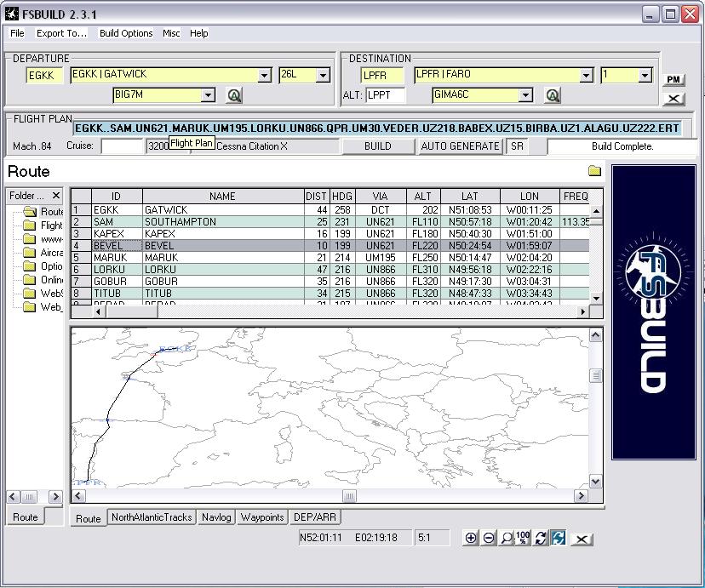Click the yellow folder icon beside Route heading
Image resolution: width=705 pixels, height=588 pixels.
click(x=594, y=171)
